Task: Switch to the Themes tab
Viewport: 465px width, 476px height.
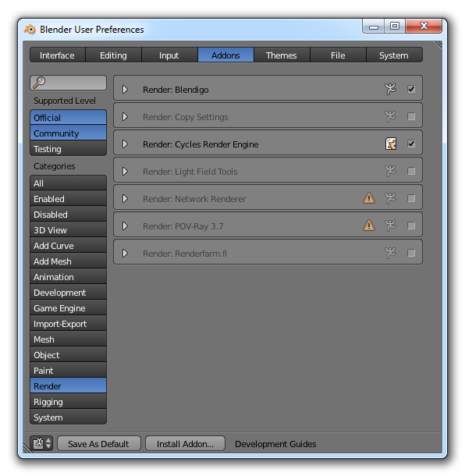Action: click(x=282, y=55)
